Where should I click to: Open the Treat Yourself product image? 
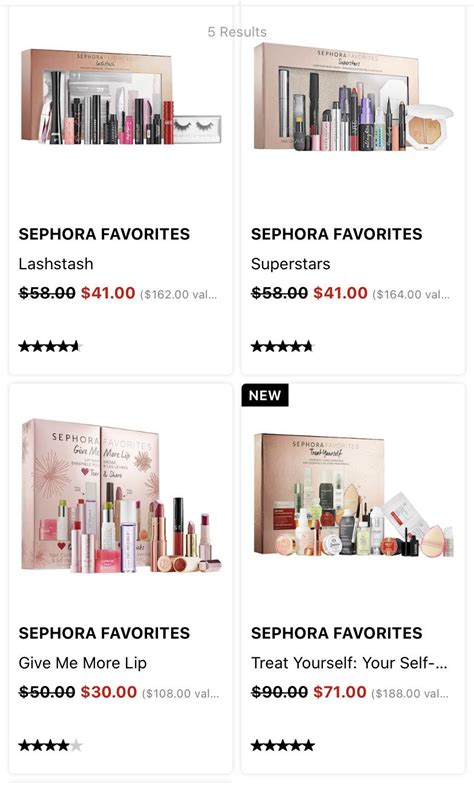point(353,496)
